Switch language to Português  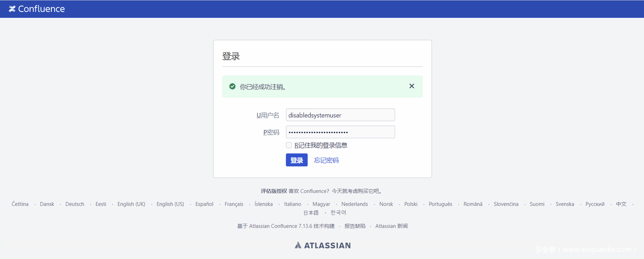441,204
